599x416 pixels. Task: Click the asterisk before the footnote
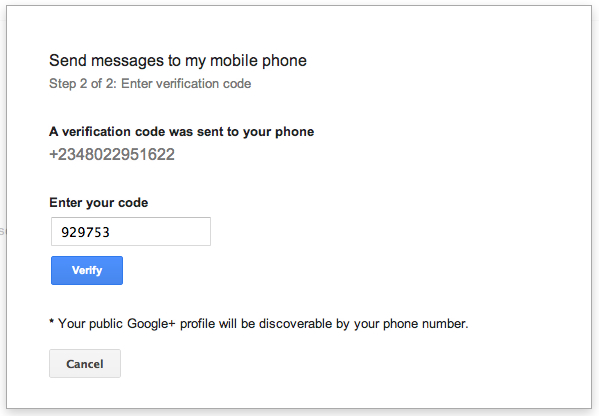pyautogui.click(x=52, y=322)
